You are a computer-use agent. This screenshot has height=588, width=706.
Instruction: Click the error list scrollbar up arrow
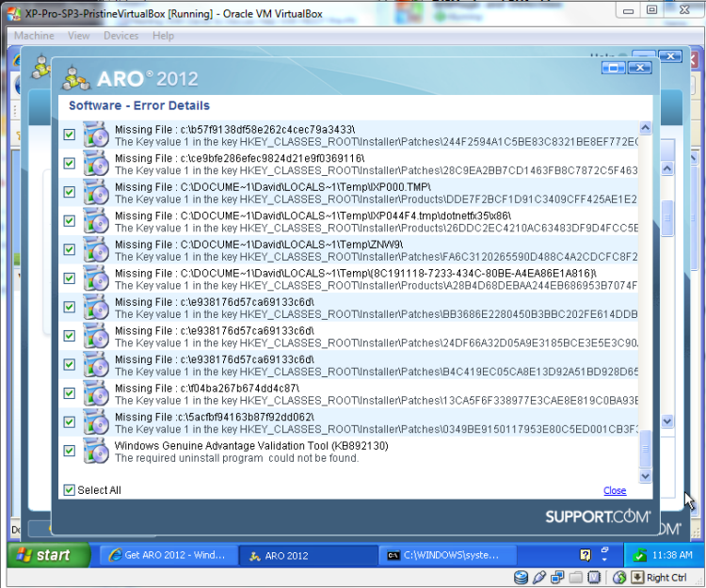coord(645,128)
